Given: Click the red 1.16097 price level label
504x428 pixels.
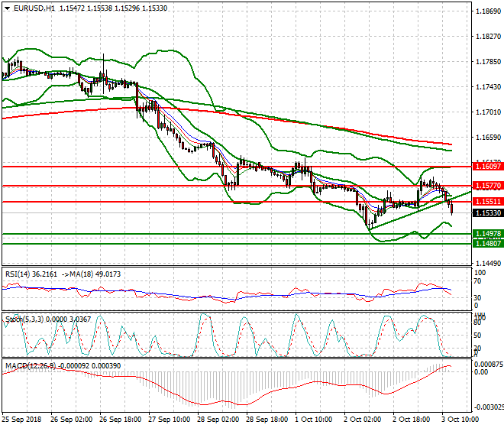Looking at the screenshot, I should point(488,167).
